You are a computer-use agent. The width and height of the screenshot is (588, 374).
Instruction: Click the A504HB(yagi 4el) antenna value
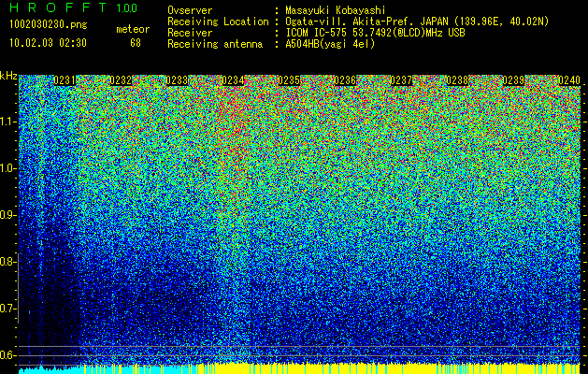(330, 44)
